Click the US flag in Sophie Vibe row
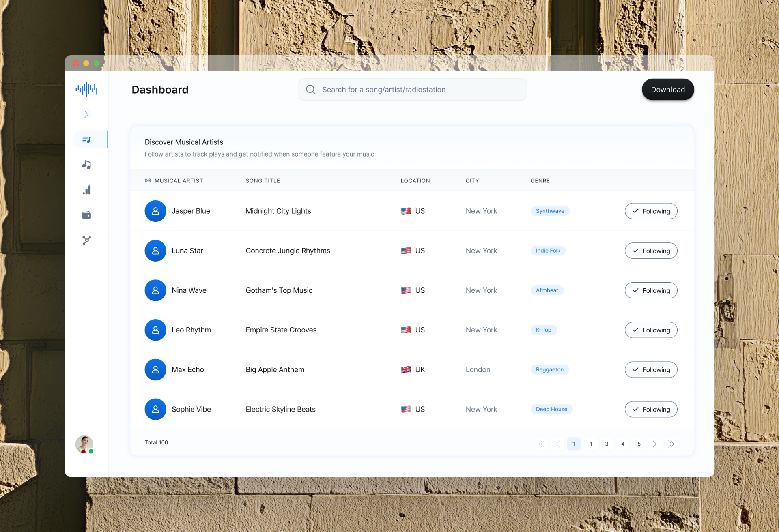Screen dimensions: 779x532 click(x=406, y=410)
